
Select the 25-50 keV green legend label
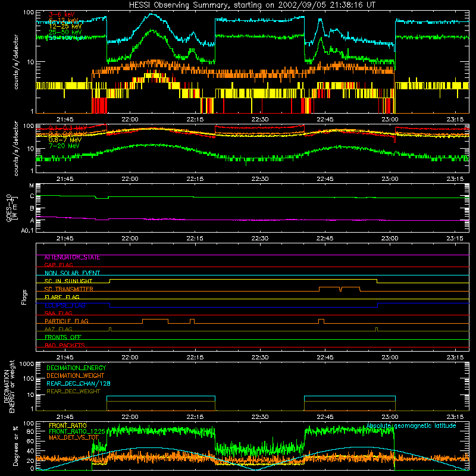(x=65, y=32)
